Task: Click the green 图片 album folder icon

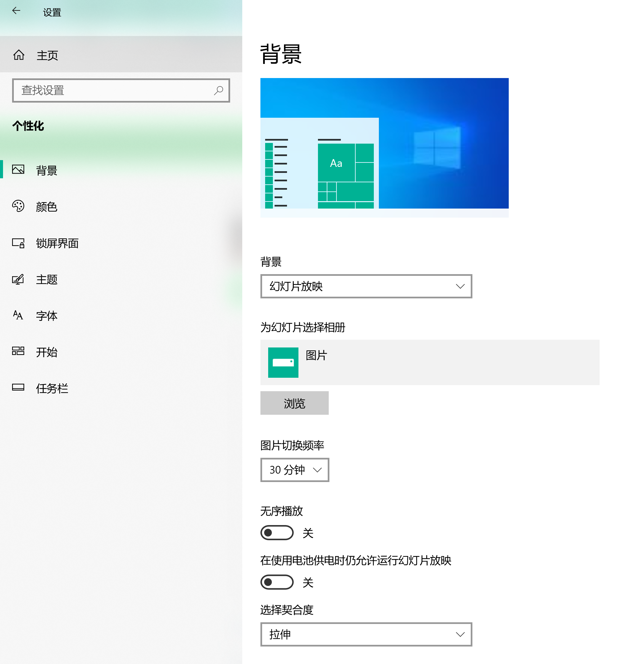Action: (x=283, y=363)
